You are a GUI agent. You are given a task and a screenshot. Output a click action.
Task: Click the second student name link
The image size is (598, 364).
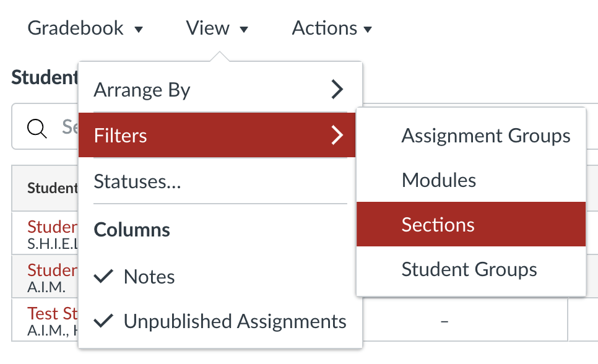pos(52,270)
